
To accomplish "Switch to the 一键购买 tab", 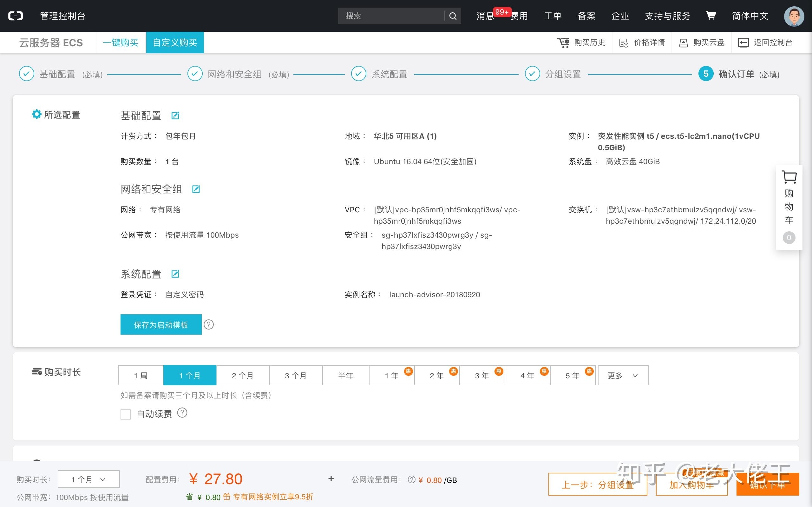I will tap(121, 42).
